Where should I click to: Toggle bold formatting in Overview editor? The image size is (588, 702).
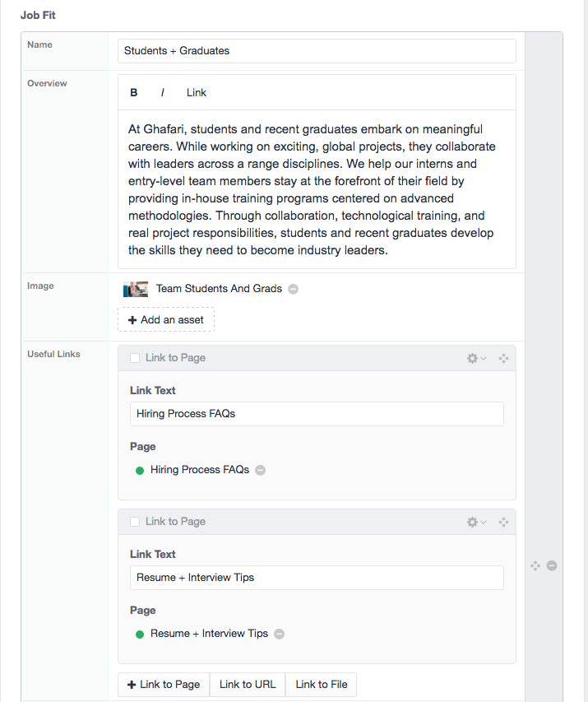click(134, 93)
